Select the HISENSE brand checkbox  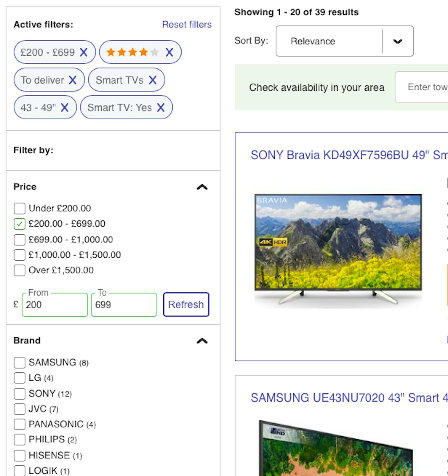20,455
